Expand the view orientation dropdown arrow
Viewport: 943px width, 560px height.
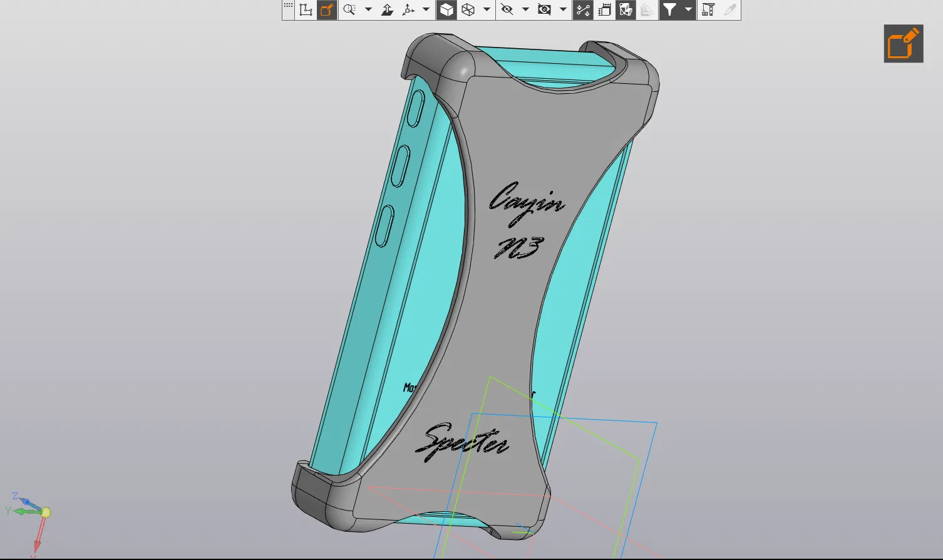(426, 9)
